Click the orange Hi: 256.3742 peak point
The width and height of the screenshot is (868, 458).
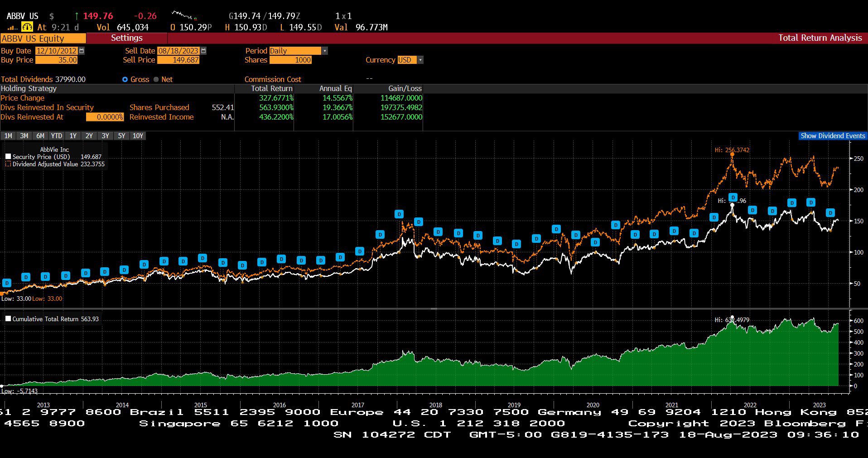(x=732, y=154)
